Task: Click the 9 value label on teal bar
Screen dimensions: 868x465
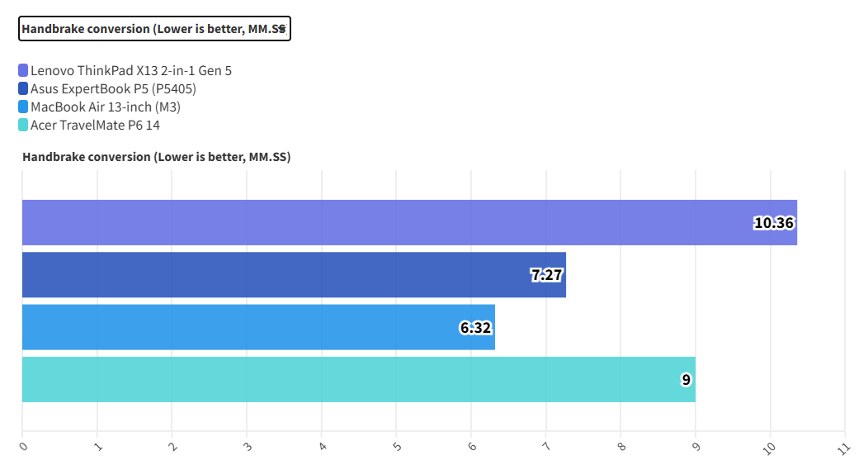Action: point(686,380)
